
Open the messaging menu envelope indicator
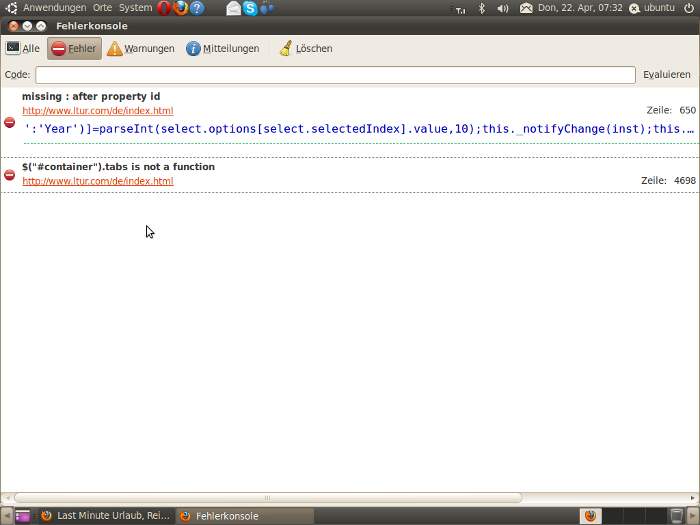(x=526, y=8)
